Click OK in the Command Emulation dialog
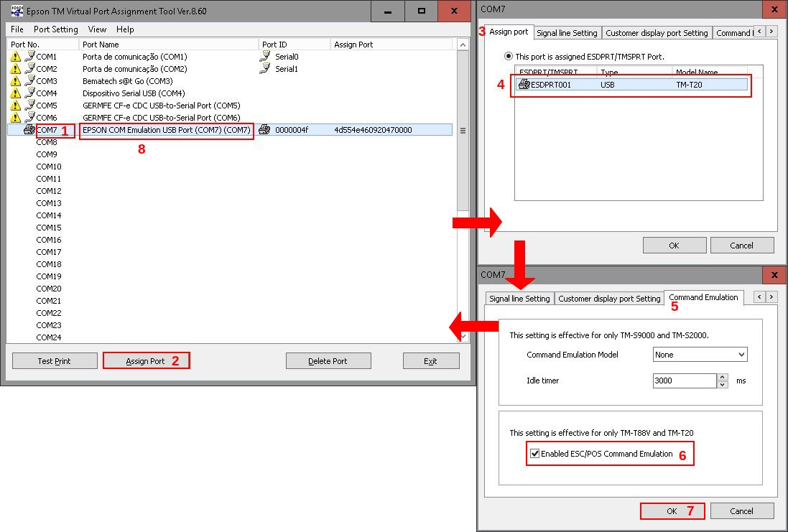 point(672,511)
